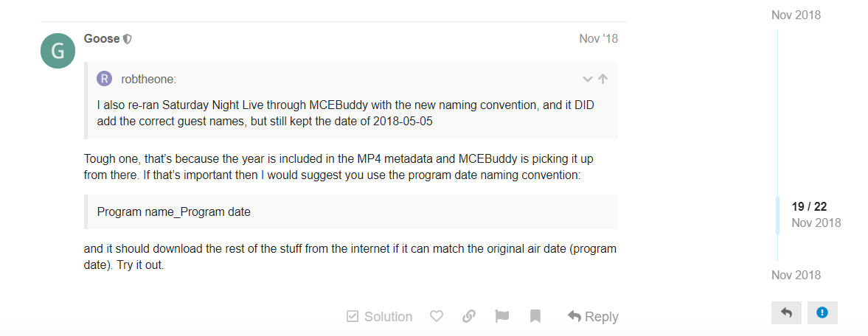This screenshot has width=868, height=336.
Task: Jump to first post via top Nov 2018
Action: pyautogui.click(x=796, y=15)
